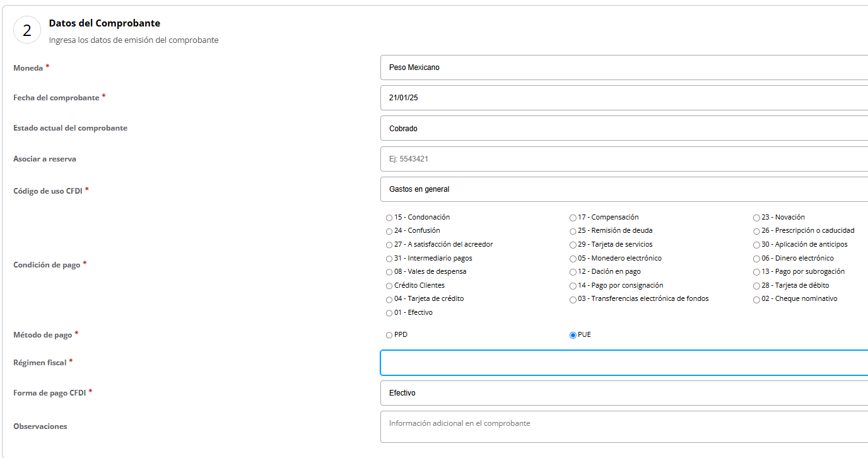Click the Observaciones text area
868x458 pixels.
tap(624, 426)
